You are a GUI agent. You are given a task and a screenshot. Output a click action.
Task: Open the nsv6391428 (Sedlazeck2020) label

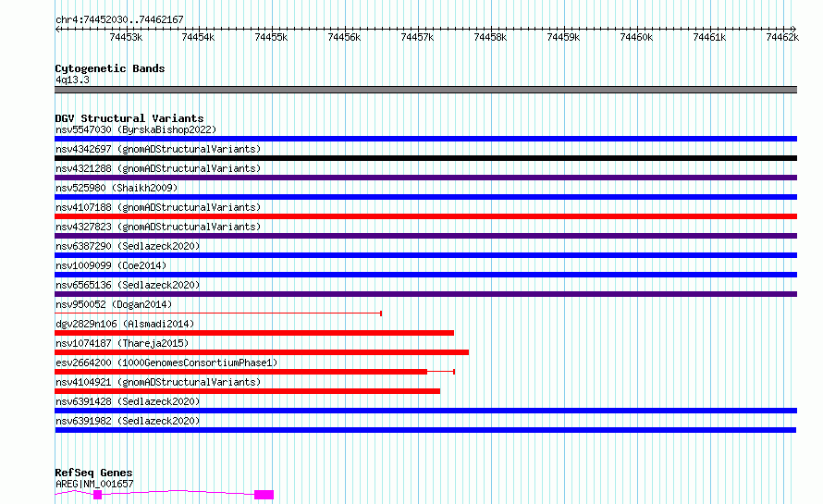[x=128, y=401]
